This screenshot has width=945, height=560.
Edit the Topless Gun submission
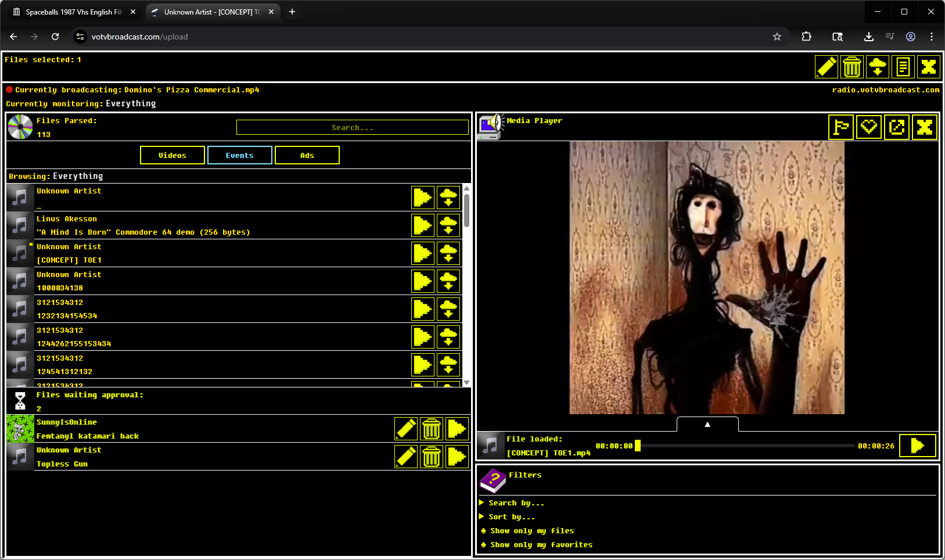(406, 457)
